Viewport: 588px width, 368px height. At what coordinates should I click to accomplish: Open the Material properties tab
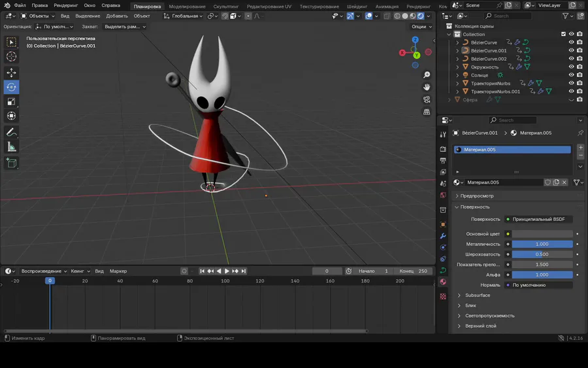pyautogui.click(x=443, y=282)
